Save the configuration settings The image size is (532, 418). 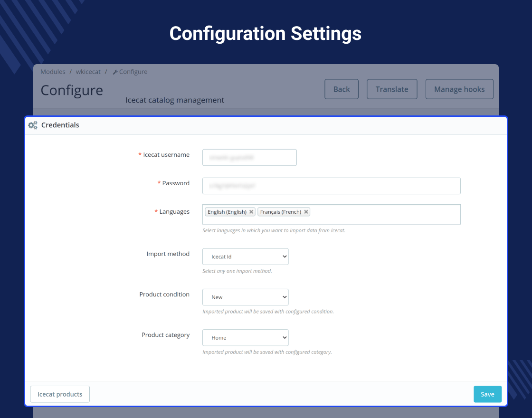(x=487, y=394)
